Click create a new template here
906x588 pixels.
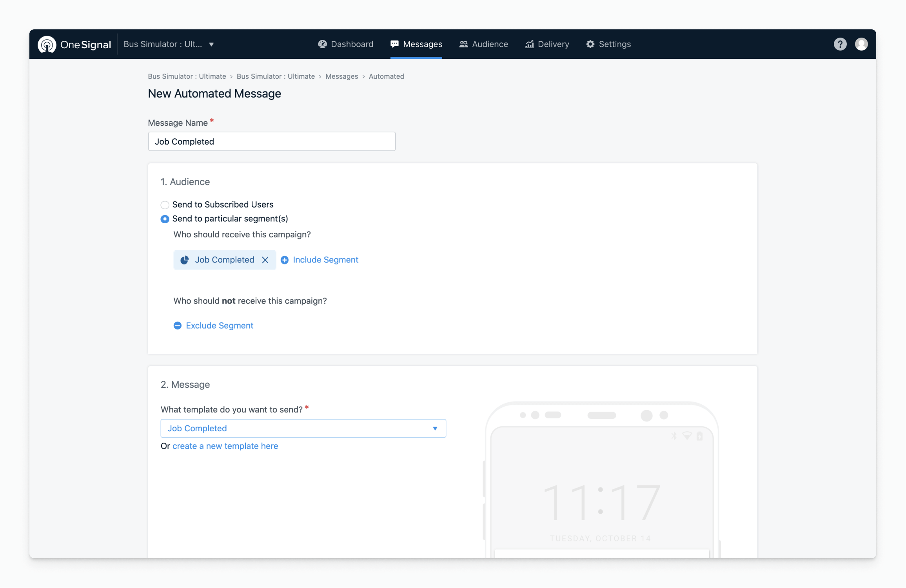[225, 446]
